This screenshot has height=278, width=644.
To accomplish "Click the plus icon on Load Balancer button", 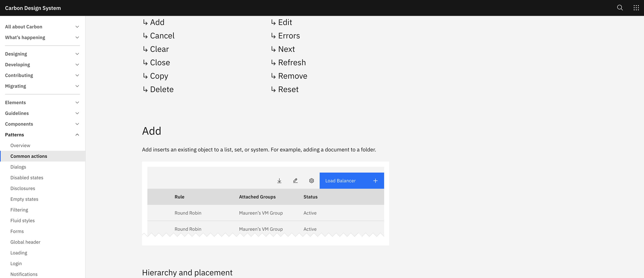I will pos(375,180).
